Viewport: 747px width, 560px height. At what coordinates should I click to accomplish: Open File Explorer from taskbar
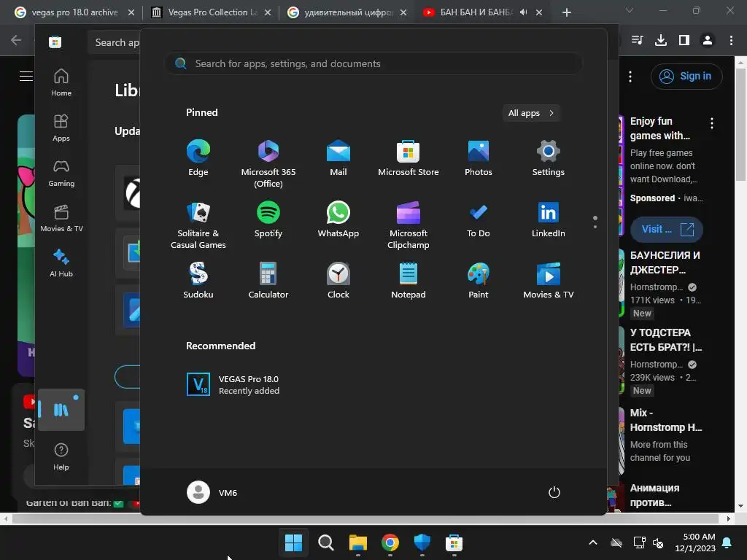point(357,542)
